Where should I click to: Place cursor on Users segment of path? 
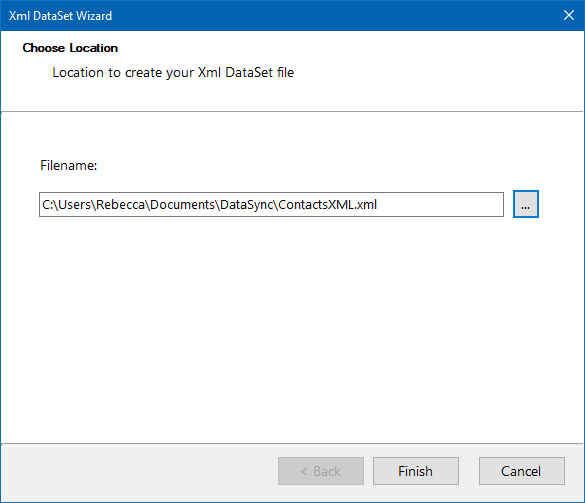(x=75, y=204)
